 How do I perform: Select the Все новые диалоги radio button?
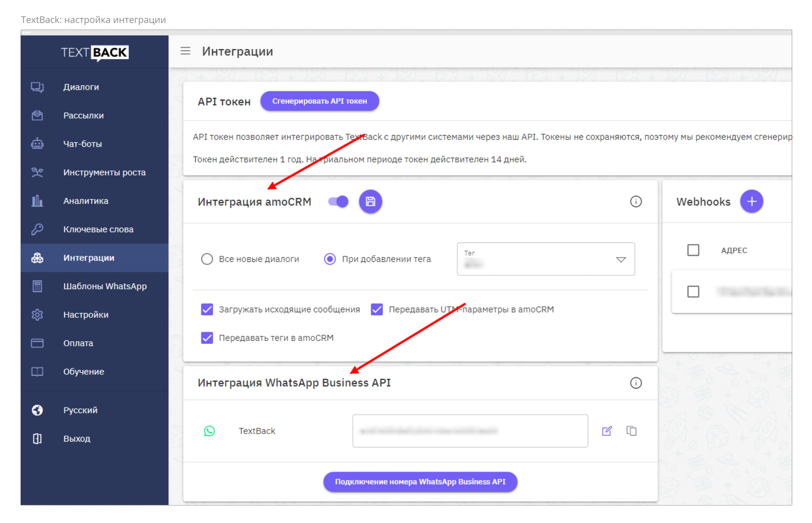tap(207, 259)
